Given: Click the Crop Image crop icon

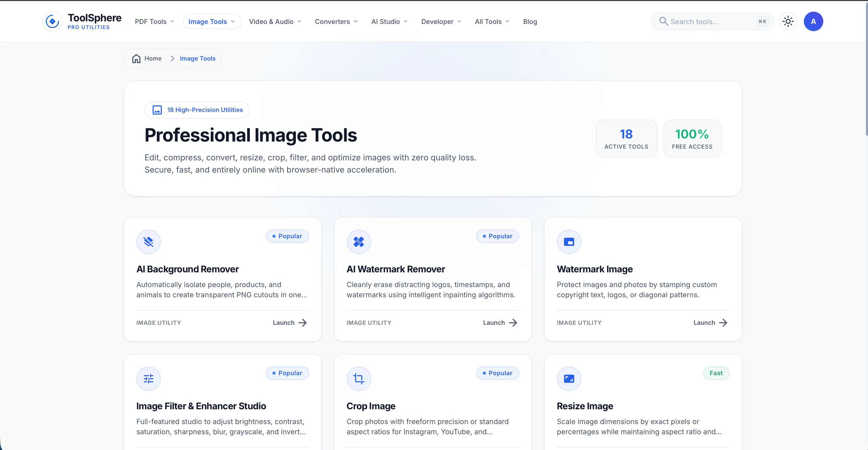Looking at the screenshot, I should point(358,378).
